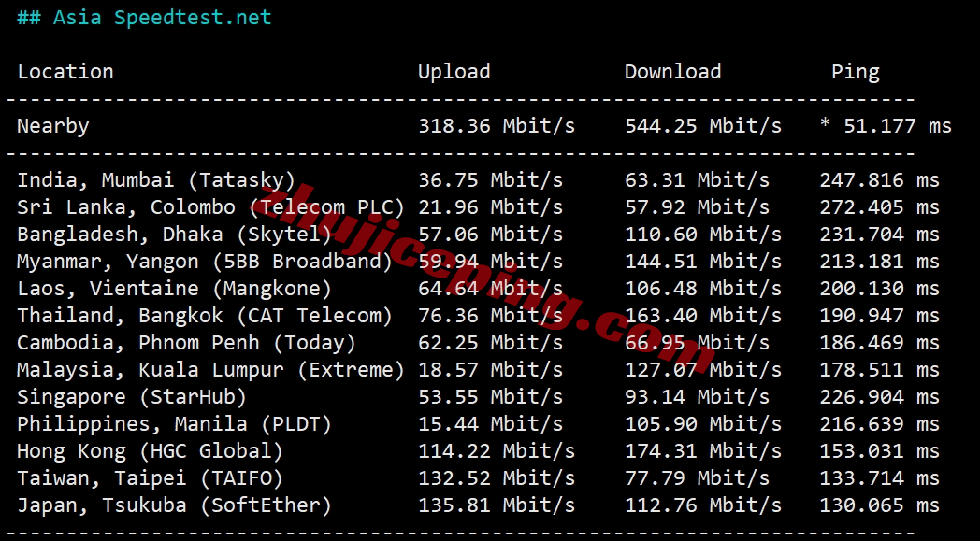Select Myanmar, Yangon (5BB Broadband) line

point(478,261)
